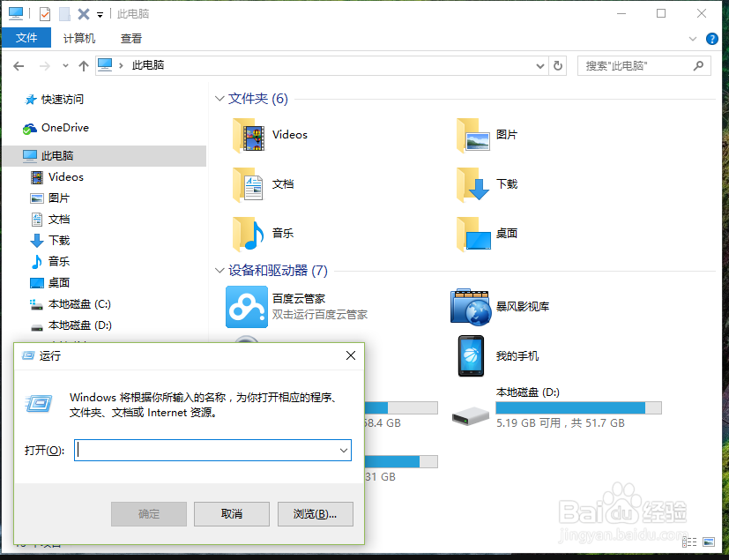Click the D: drive capacity bar
The width and height of the screenshot is (729, 560).
pyautogui.click(x=577, y=407)
